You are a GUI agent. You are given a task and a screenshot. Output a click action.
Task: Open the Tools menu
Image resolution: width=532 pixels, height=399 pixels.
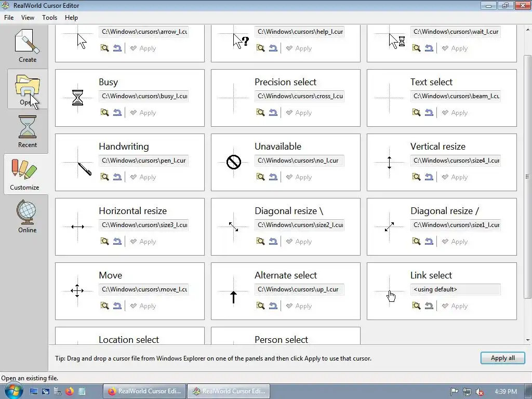[49, 18]
